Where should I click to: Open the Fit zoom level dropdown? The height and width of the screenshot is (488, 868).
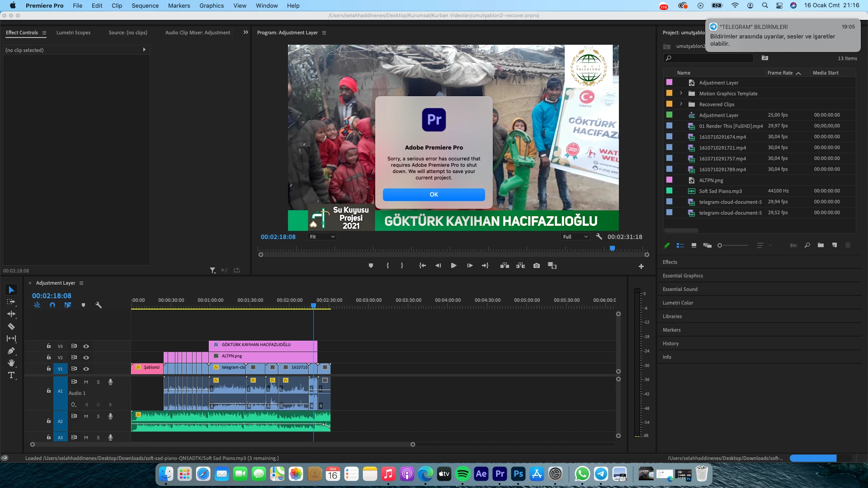point(322,237)
